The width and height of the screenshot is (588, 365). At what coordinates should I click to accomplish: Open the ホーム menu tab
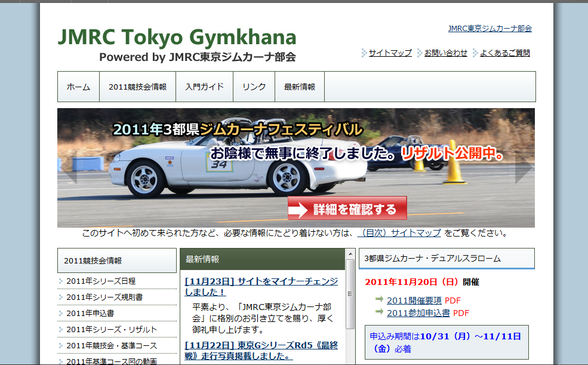pos(78,87)
